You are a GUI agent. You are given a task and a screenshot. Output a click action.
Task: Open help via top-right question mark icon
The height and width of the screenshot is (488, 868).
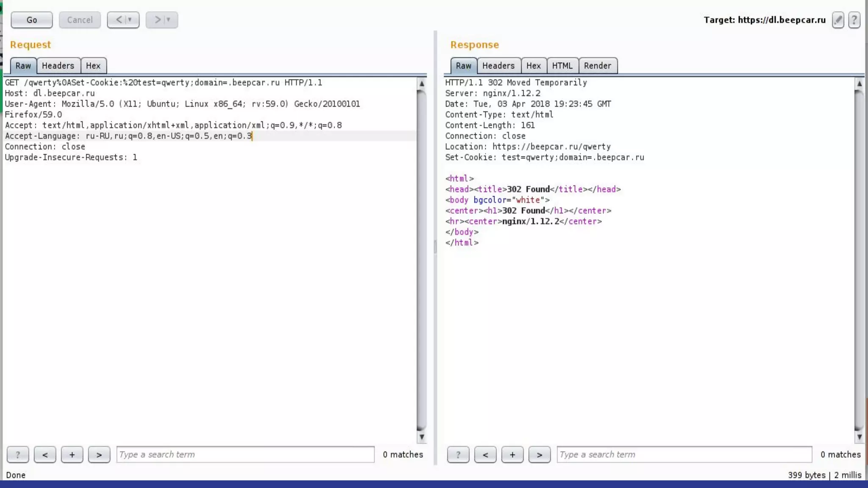854,20
